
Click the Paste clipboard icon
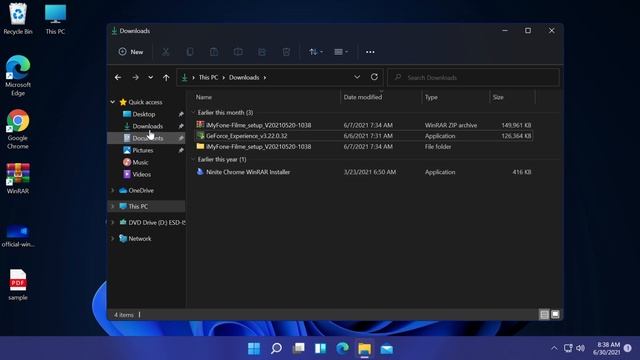point(214,52)
